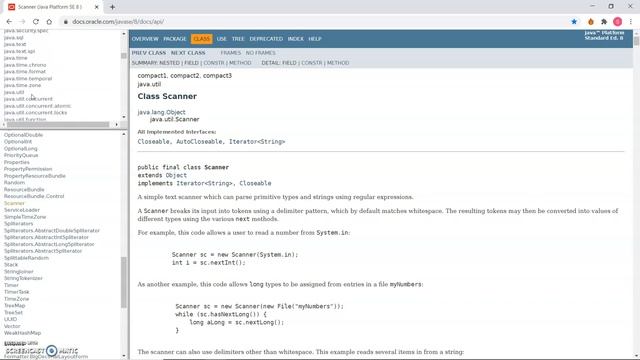Open the ServiceLoader class link

pos(22,210)
